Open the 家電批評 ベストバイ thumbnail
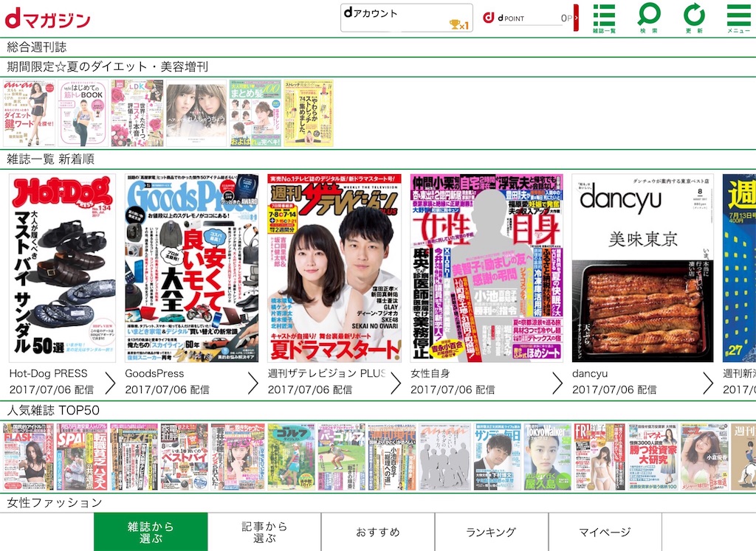The width and height of the screenshot is (756, 551). click(x=185, y=457)
